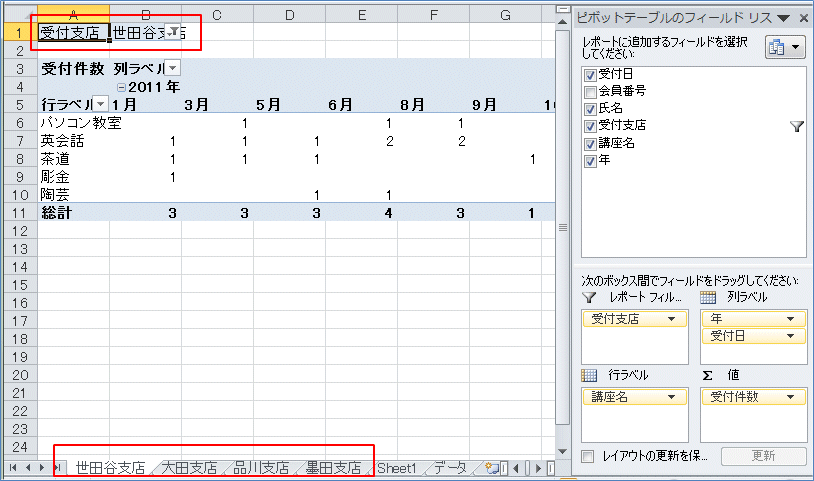Switch to the データ sheet tab
This screenshot has height=481, width=814.
450,468
